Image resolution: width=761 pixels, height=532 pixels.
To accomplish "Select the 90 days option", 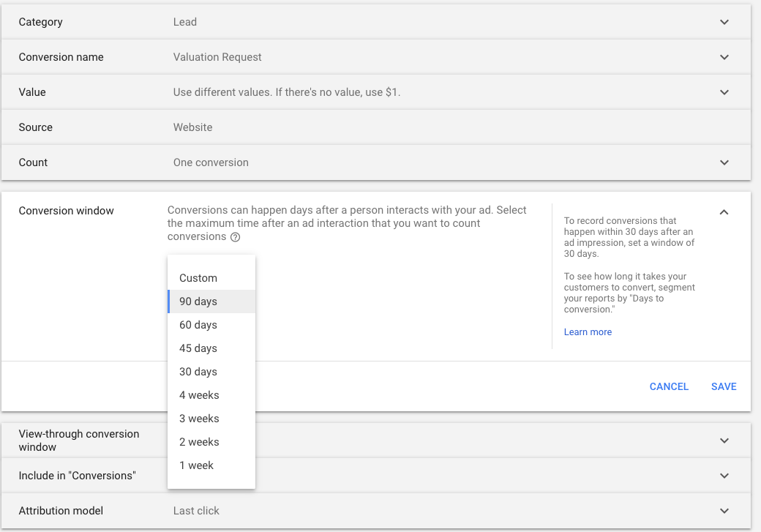I will 198,301.
